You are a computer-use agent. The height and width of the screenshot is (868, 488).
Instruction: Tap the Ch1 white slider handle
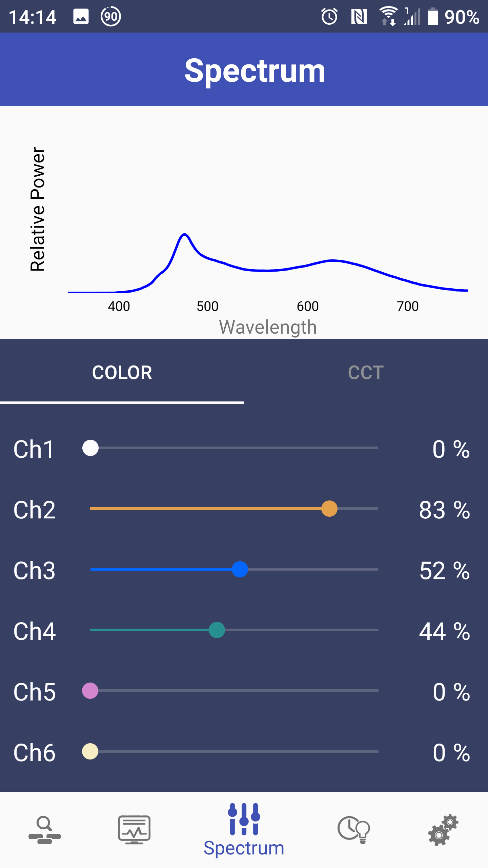click(x=90, y=448)
